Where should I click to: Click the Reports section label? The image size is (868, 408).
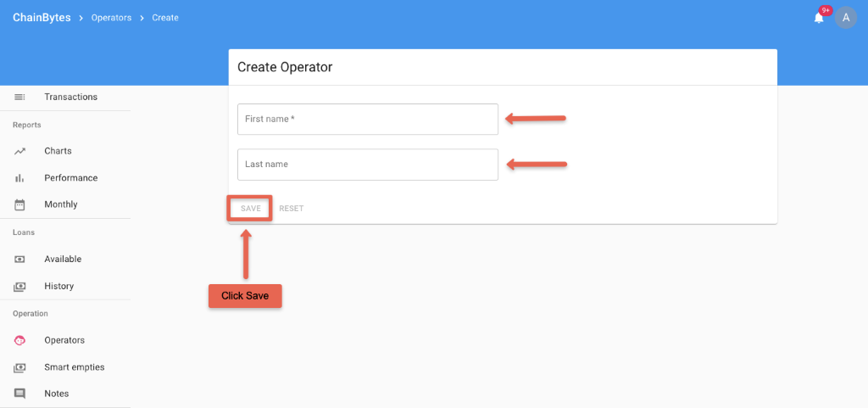pos(27,125)
